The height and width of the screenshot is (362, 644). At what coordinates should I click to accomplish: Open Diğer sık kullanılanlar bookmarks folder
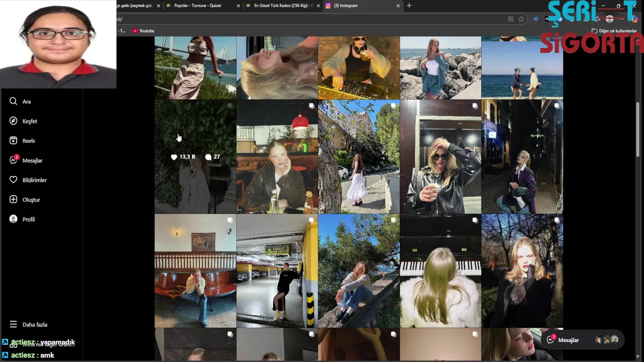tap(614, 31)
